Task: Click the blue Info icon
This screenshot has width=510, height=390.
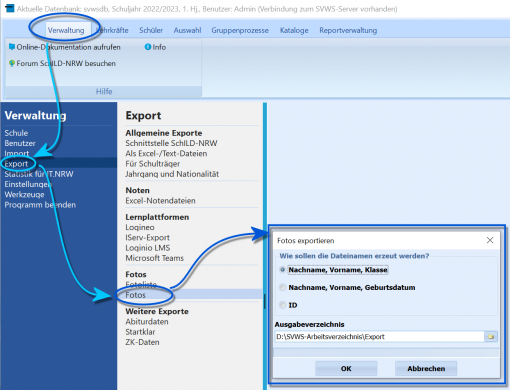Action: pyautogui.click(x=148, y=47)
